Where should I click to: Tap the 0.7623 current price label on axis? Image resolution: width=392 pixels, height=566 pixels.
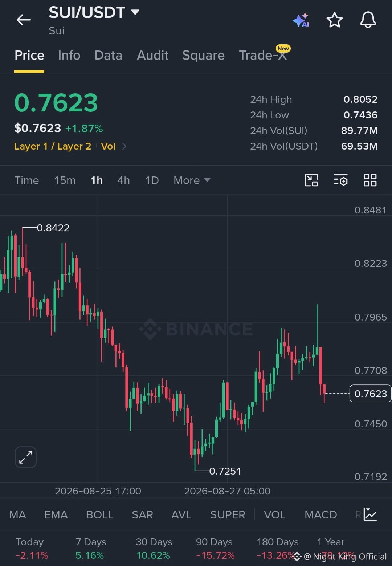click(x=370, y=394)
